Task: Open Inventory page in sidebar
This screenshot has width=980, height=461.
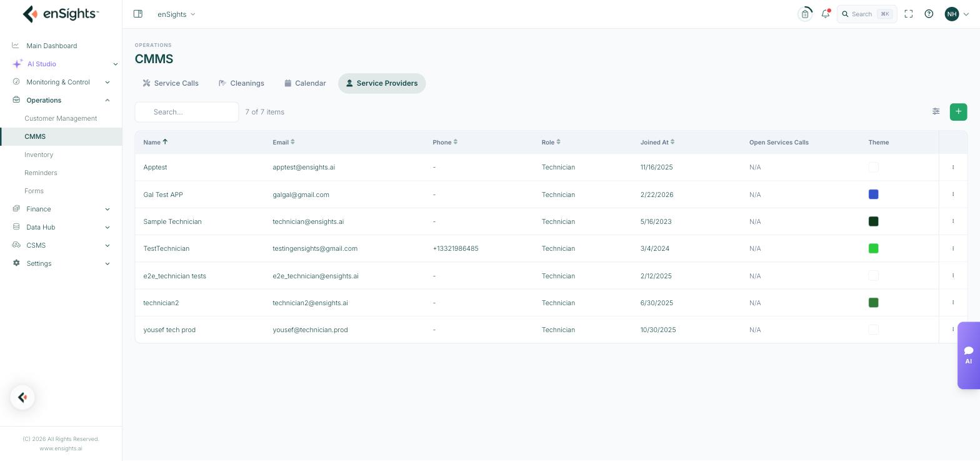Action: 39,155
